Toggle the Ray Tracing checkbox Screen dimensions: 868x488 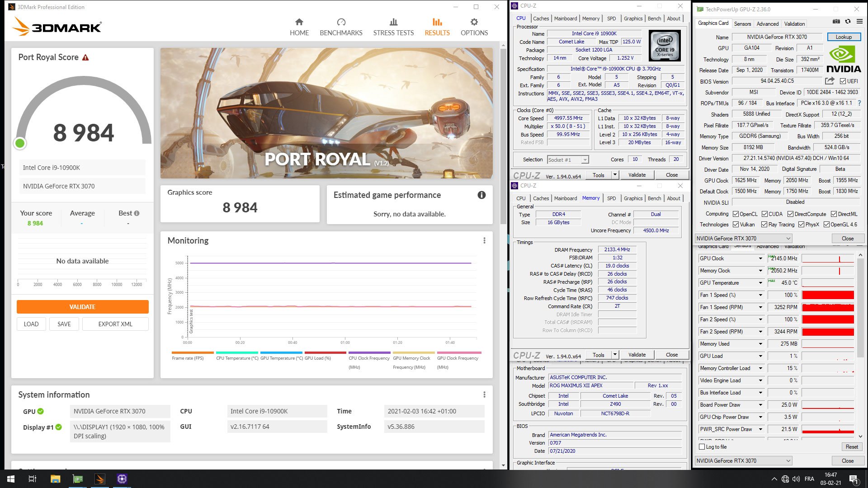coord(764,225)
